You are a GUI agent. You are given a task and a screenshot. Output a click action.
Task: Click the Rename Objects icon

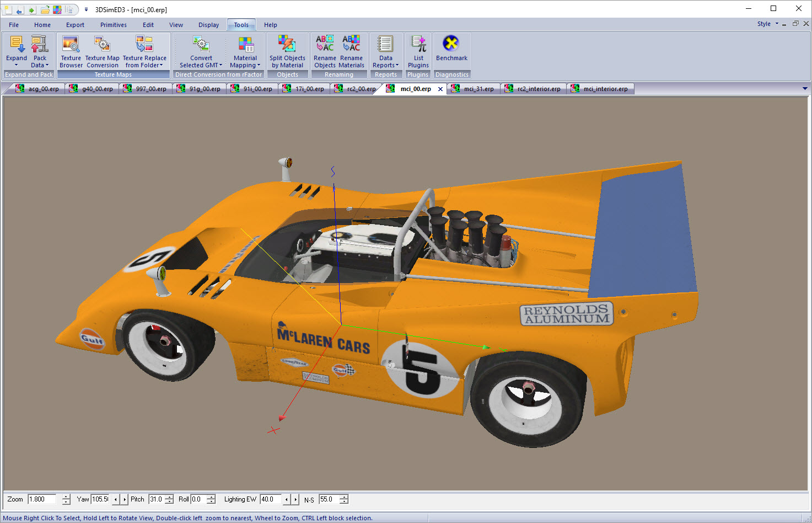325,44
